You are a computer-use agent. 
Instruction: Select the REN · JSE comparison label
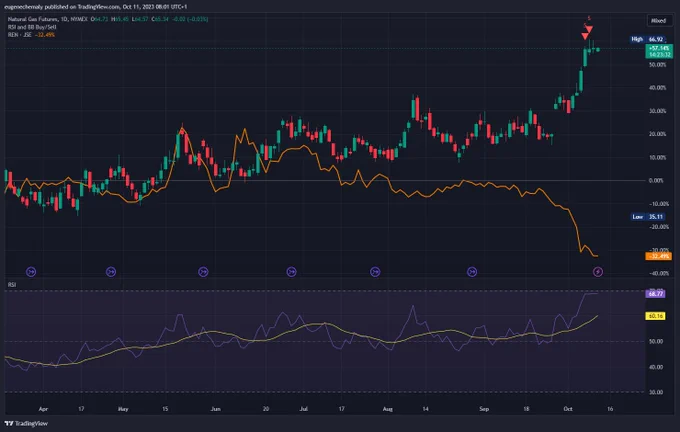20,35
